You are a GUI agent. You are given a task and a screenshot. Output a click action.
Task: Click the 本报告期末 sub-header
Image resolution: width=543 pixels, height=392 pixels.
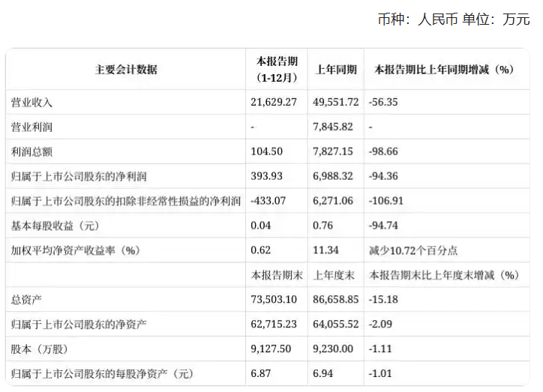click(277, 275)
